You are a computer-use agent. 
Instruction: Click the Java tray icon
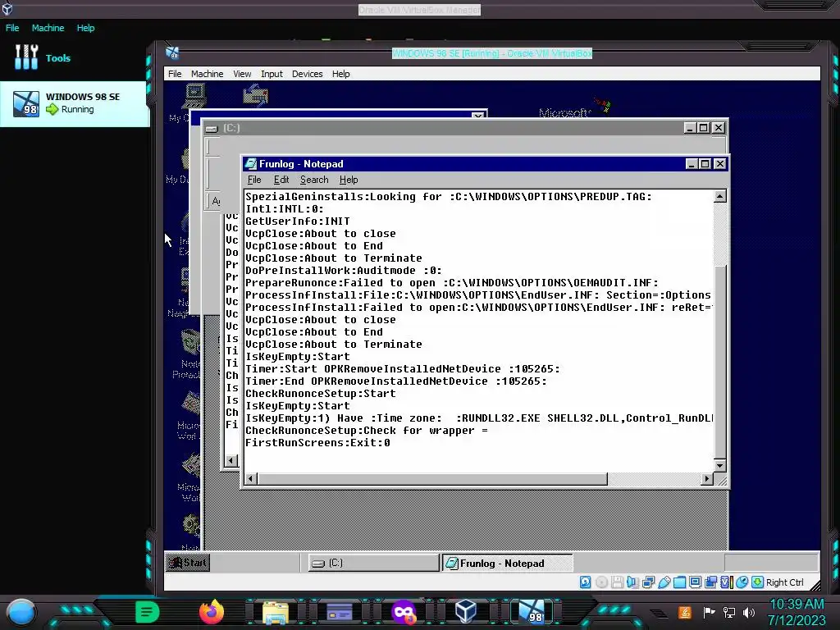tap(685, 612)
